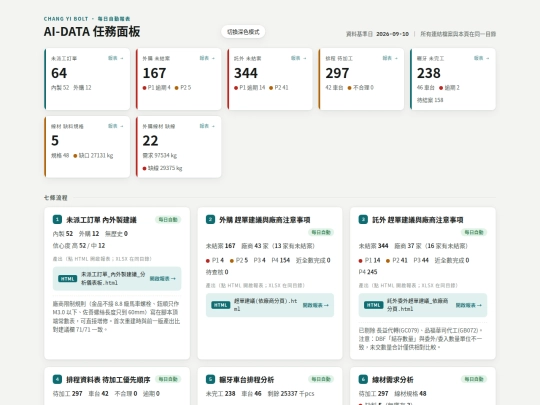The image size is (540, 405).
Task: Click red 逾期 2 dot on 238 card
Action: tap(441, 88)
